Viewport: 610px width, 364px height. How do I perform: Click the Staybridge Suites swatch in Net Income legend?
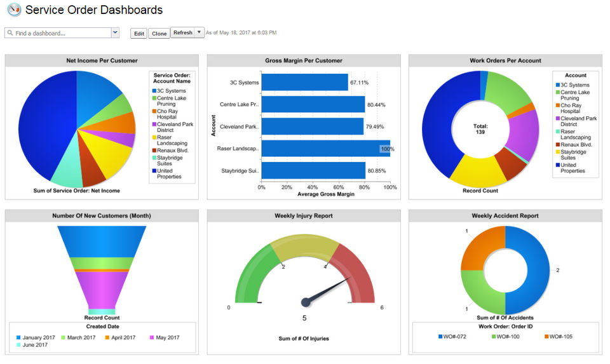154,158
